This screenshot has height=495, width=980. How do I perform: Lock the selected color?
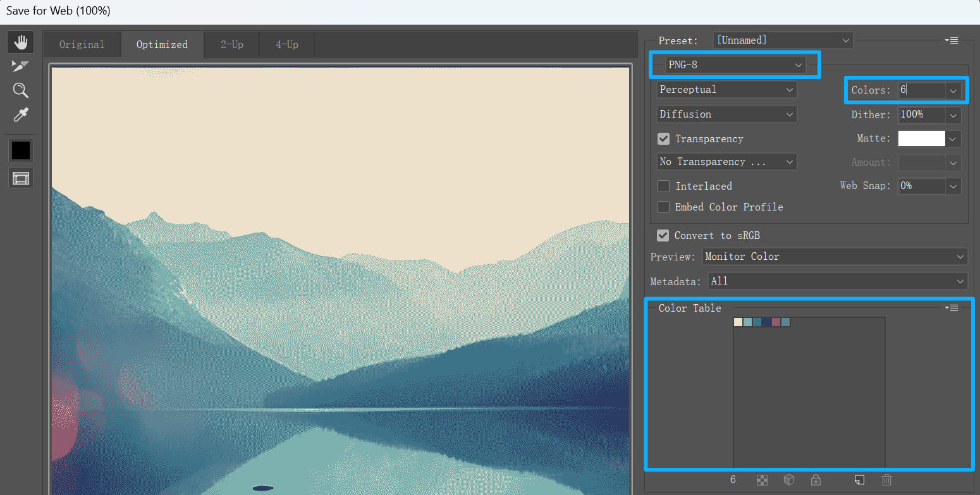816,480
